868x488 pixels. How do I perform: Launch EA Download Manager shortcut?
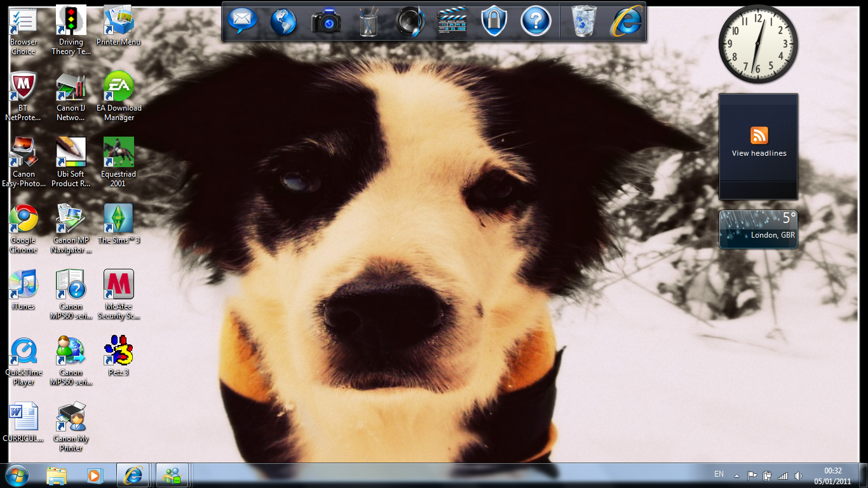(x=118, y=87)
